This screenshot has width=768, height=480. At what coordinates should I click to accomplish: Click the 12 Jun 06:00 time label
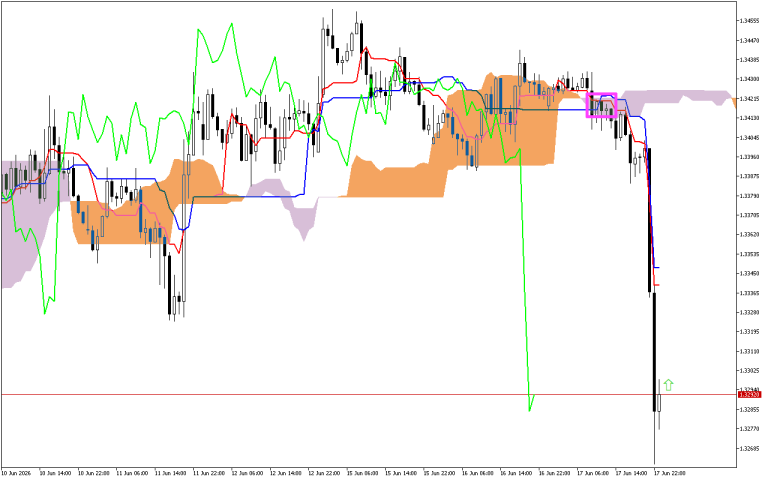coord(247,473)
